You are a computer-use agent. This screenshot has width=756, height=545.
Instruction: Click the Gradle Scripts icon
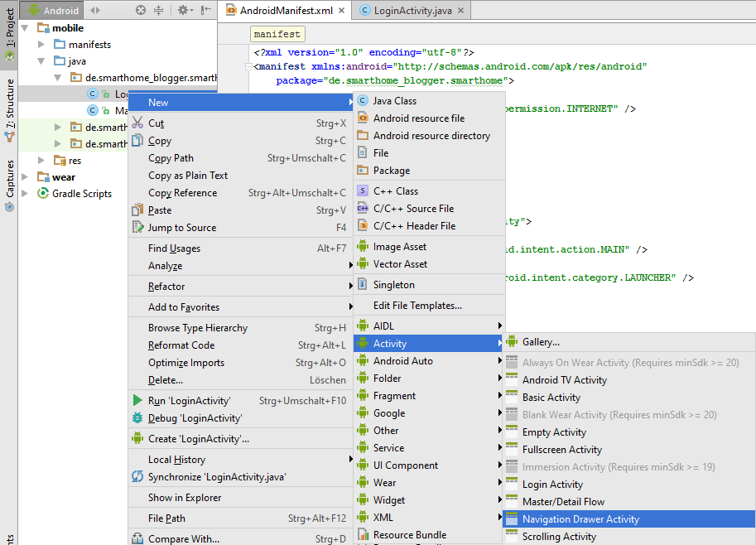43,193
